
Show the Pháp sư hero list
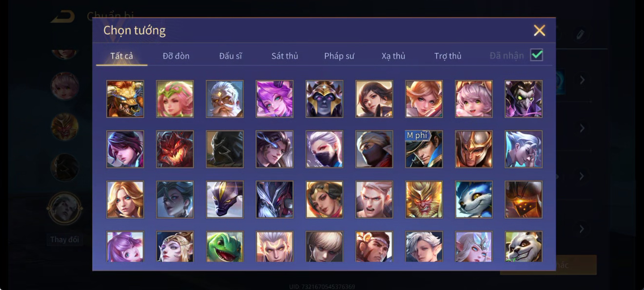339,56
